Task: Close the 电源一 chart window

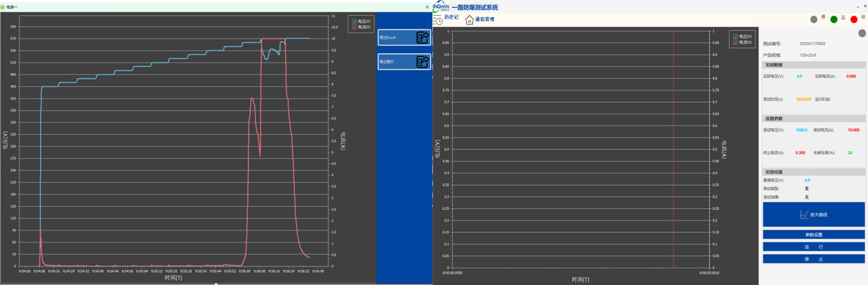Action: (x=427, y=7)
